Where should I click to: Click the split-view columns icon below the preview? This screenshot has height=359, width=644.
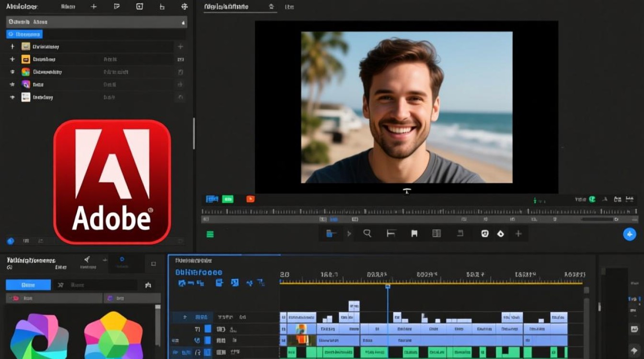tap(437, 234)
